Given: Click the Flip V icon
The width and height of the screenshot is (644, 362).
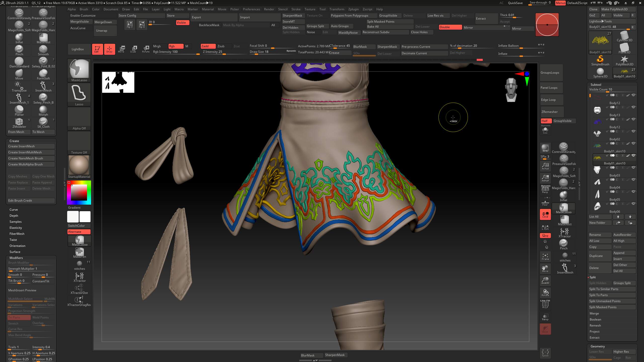Looking at the screenshot, I should (x=130, y=25).
